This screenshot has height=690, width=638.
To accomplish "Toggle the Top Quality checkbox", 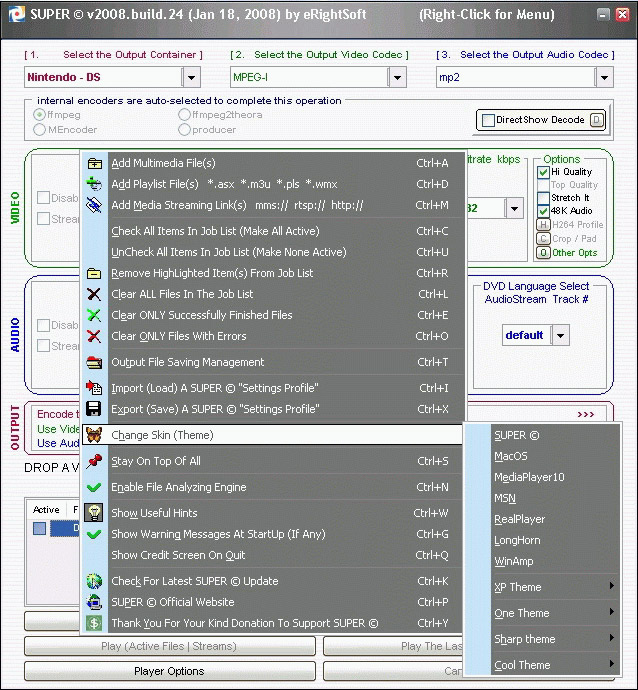I will point(543,185).
